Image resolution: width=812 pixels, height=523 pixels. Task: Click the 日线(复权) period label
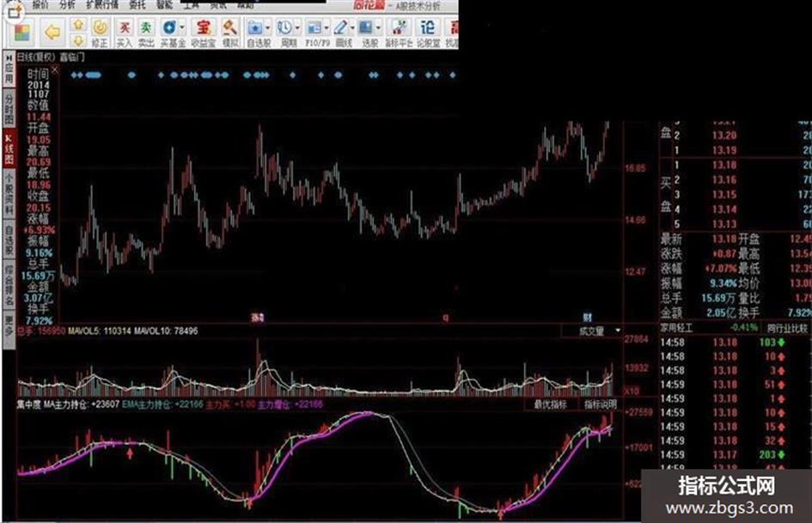pyautogui.click(x=36, y=57)
